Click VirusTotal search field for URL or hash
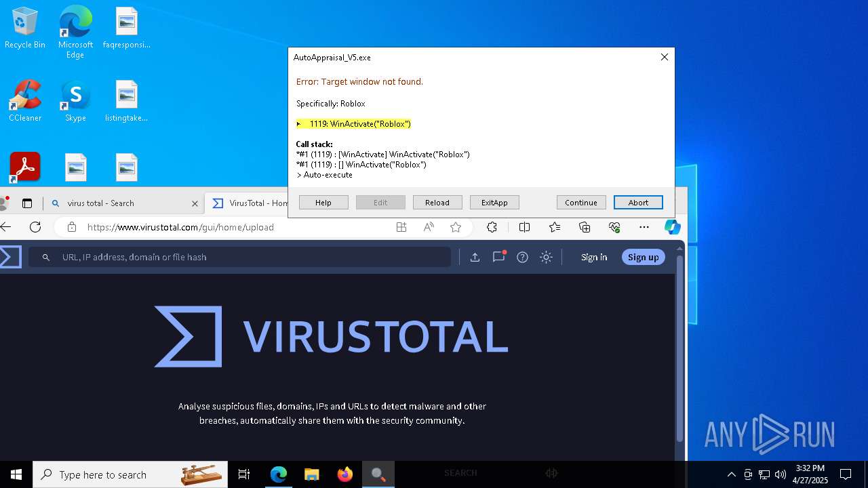 click(x=239, y=257)
